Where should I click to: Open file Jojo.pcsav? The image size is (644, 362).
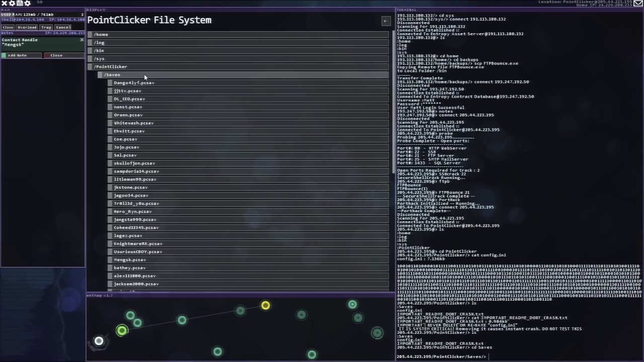coord(248,147)
